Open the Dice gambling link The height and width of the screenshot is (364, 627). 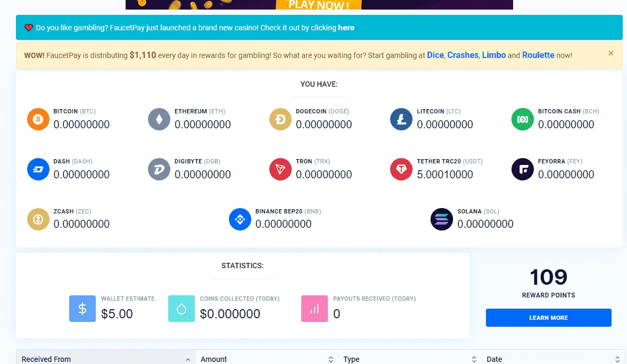[435, 55]
